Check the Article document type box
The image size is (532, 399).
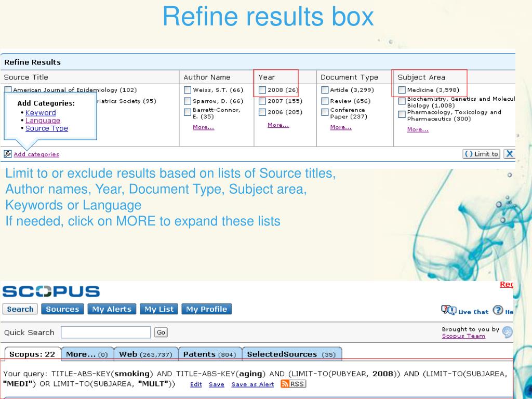click(325, 90)
